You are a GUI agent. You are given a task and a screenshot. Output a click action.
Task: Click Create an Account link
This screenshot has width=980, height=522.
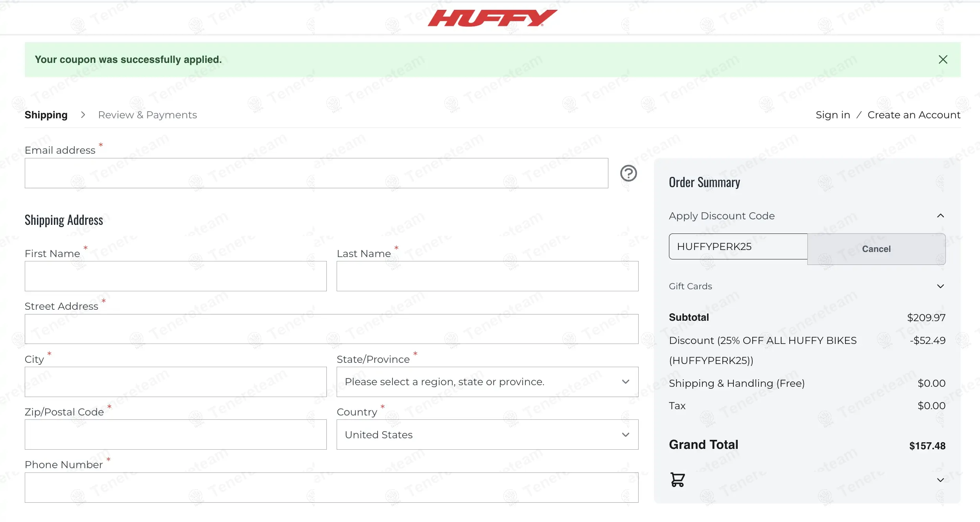coord(914,115)
